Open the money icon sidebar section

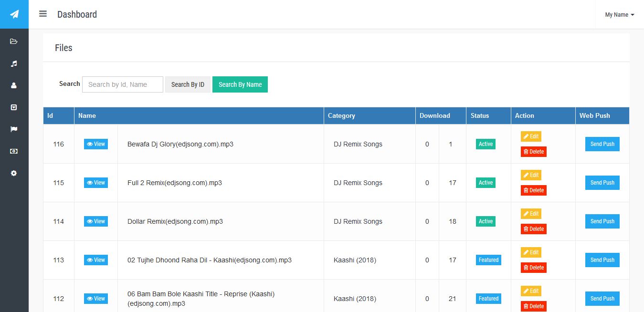pyautogui.click(x=14, y=151)
